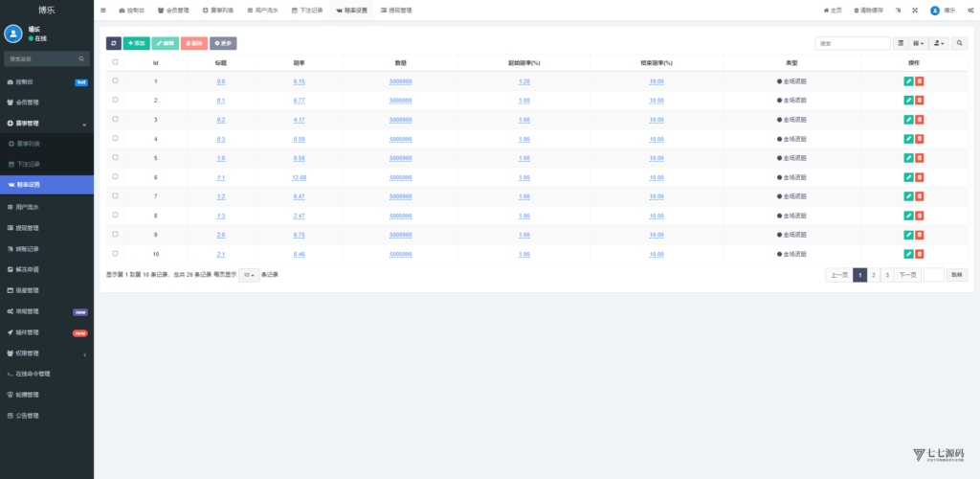The width and height of the screenshot is (980, 479).
Task: Click the hamburger menu icon to collapse sidebar
Action: click(x=103, y=11)
